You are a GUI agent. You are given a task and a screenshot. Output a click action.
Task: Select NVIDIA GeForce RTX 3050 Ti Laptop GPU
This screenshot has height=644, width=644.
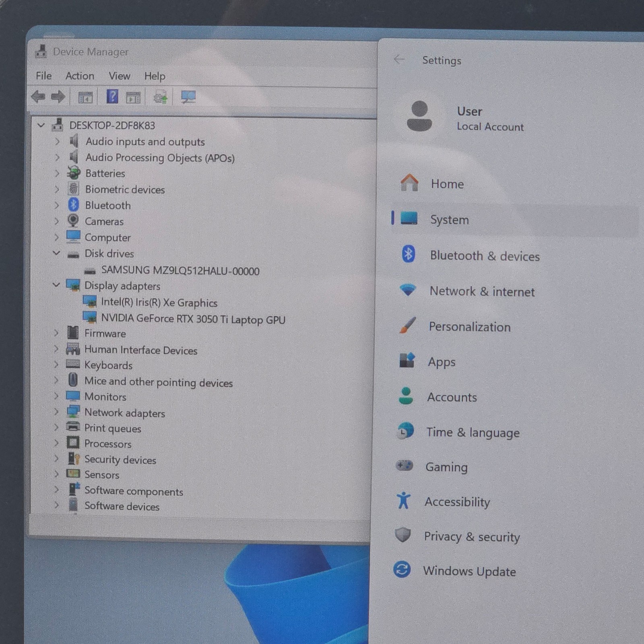tap(193, 319)
